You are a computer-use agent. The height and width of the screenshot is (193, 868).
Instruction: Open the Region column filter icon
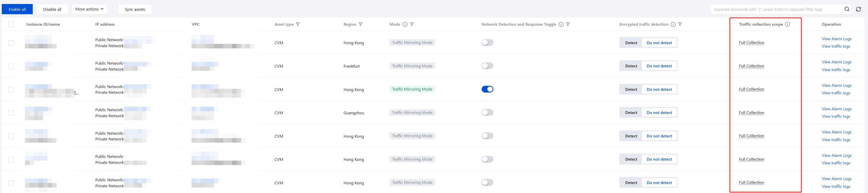pyautogui.click(x=361, y=24)
